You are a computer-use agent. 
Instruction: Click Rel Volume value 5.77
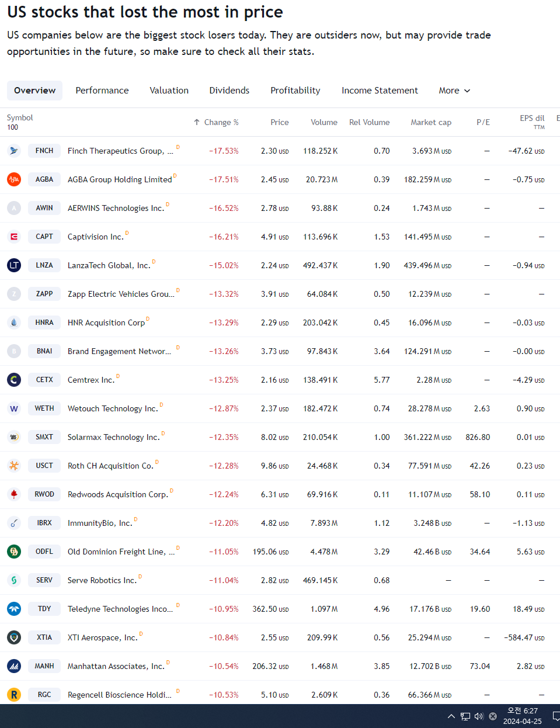tap(382, 380)
